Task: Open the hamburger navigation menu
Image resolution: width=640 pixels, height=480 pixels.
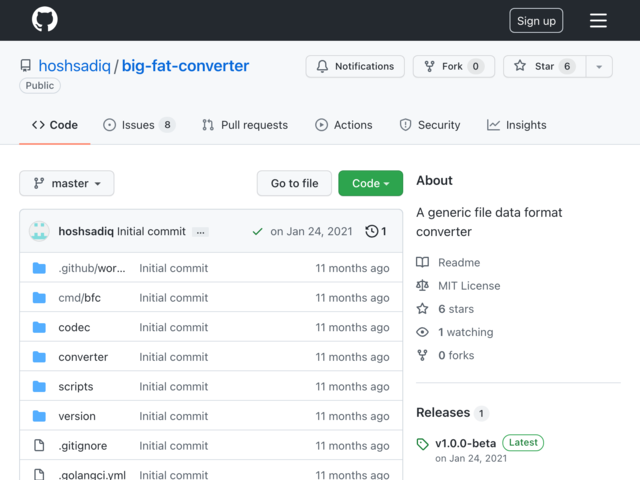Action: click(598, 20)
